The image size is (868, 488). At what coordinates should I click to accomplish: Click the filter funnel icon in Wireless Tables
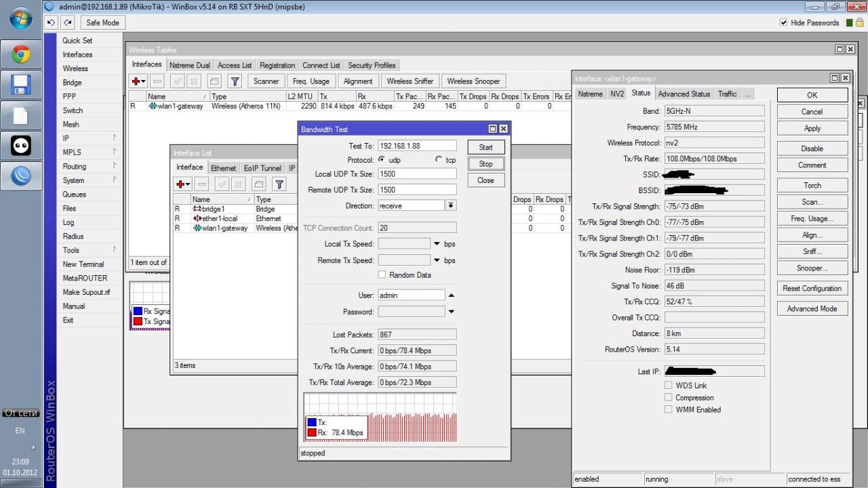tap(235, 81)
